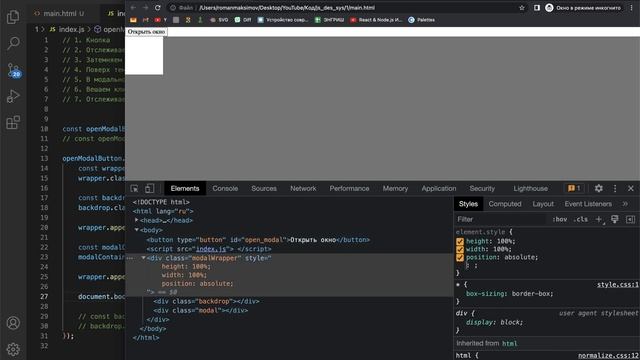This screenshot has height=360, width=640.
Task: Bookmark this page with star icon
Action: (x=522, y=8)
